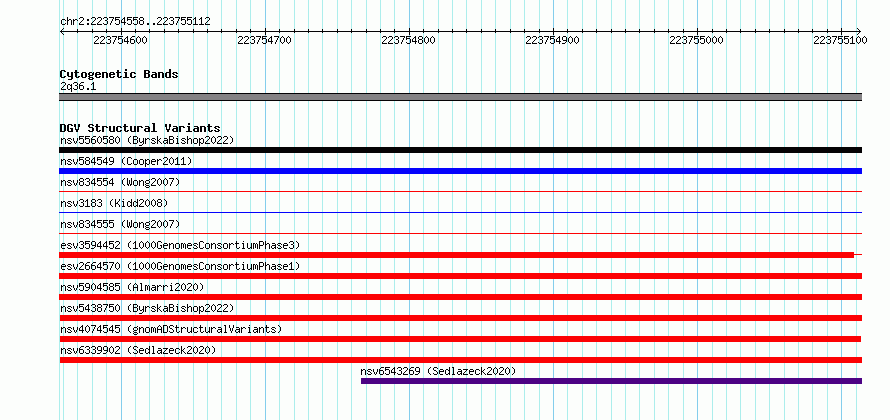Open the nsv584549 (Cooper2011) label

point(126,161)
